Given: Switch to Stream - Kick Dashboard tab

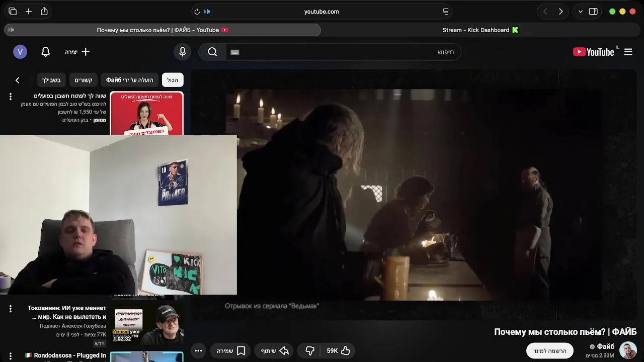Looking at the screenshot, I should click(x=480, y=30).
